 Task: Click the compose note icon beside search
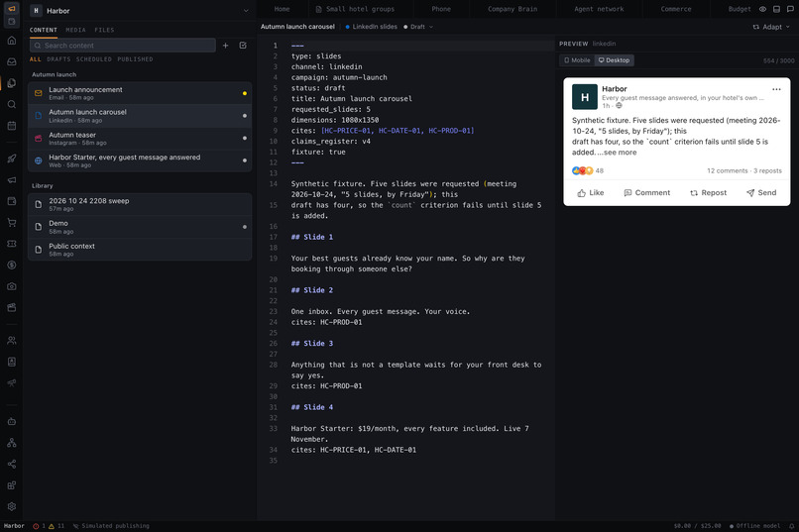pyautogui.click(x=243, y=46)
